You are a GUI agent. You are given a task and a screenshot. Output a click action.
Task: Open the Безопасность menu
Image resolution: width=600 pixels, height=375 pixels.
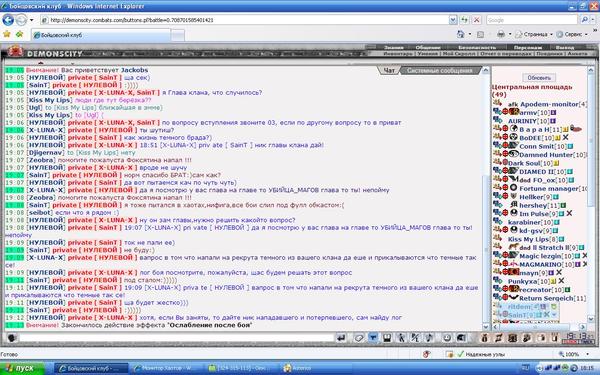pos(477,47)
